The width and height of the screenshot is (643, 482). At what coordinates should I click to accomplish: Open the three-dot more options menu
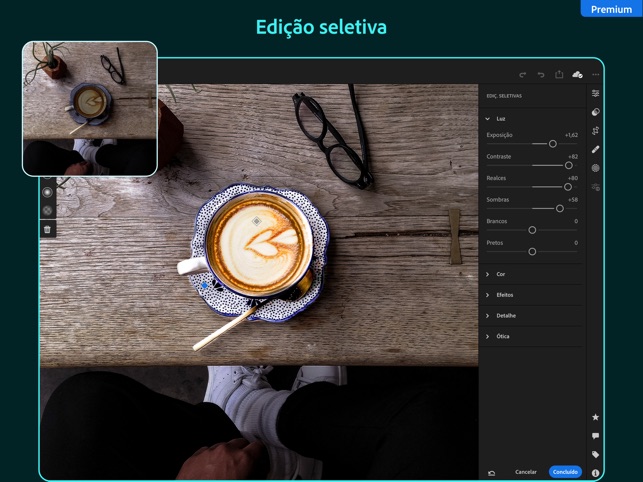596,75
